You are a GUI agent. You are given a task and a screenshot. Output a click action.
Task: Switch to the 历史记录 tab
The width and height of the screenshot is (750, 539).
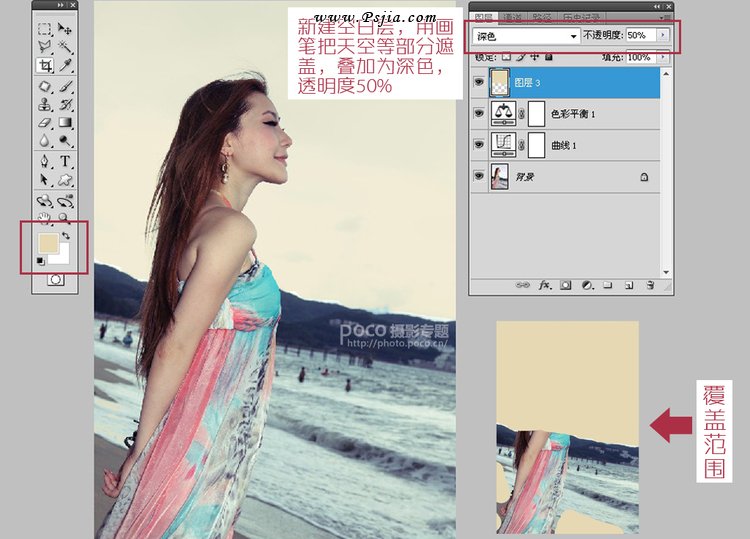pyautogui.click(x=582, y=17)
